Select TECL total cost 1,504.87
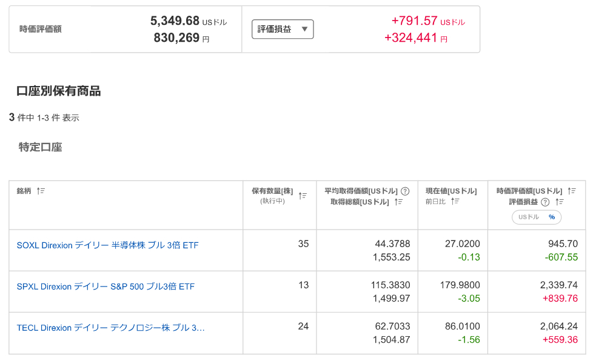Screen dimensions: 593x364 coord(392,339)
